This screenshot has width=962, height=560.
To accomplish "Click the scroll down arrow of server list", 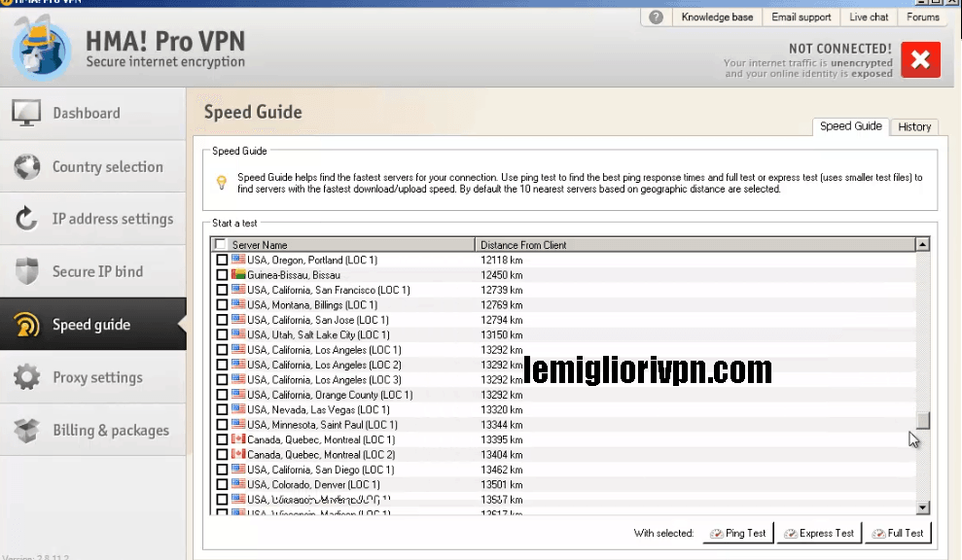I will coord(923,507).
